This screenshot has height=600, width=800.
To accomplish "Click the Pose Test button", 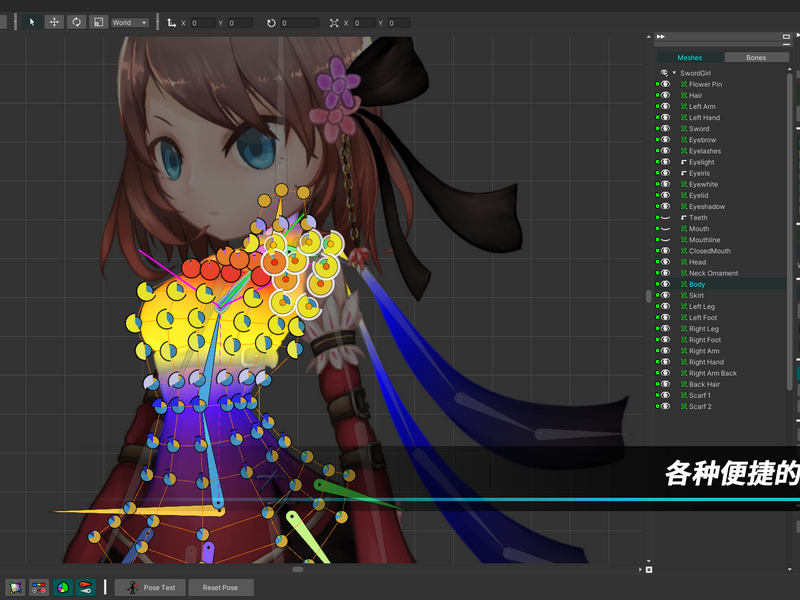I will pyautogui.click(x=151, y=588).
